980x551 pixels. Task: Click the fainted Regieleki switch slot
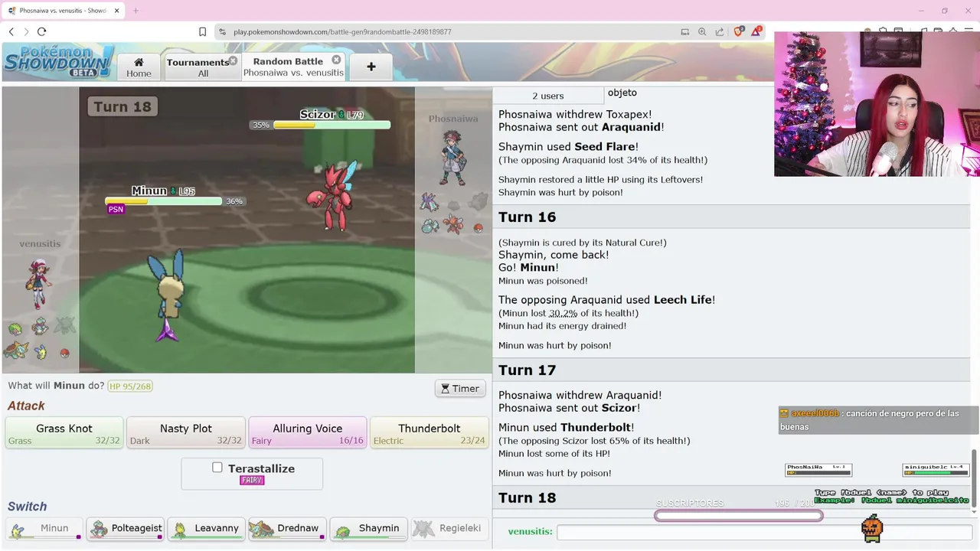coord(450,528)
